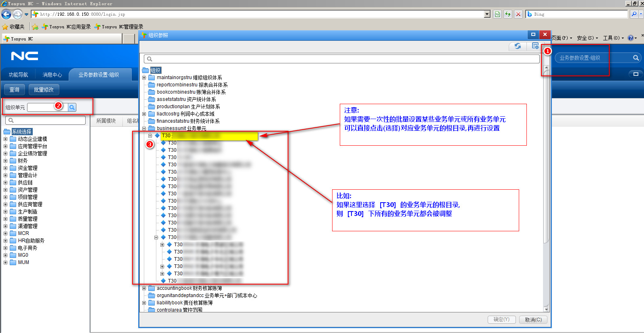Go back with the browser Back arrow
Viewport: 644px width, 333px height.
6,15
